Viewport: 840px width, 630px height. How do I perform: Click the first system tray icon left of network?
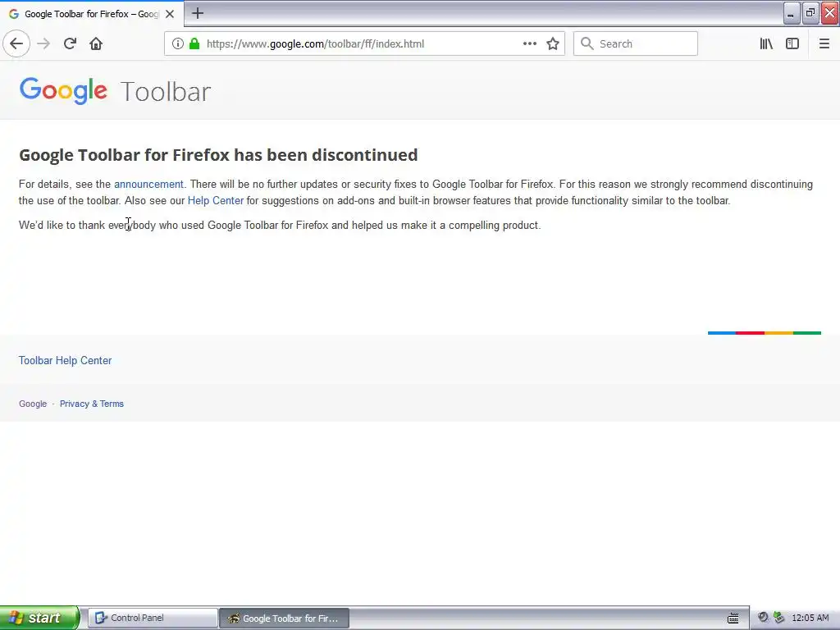coord(763,618)
